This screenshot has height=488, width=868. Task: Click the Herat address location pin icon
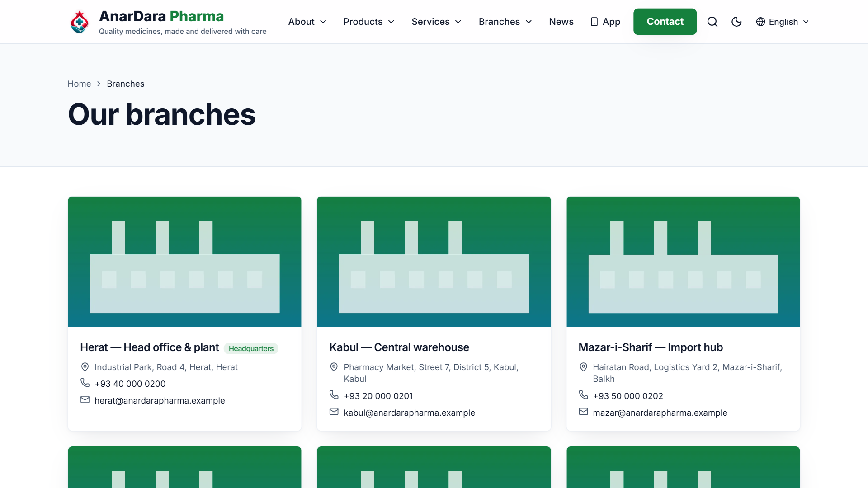click(x=85, y=367)
